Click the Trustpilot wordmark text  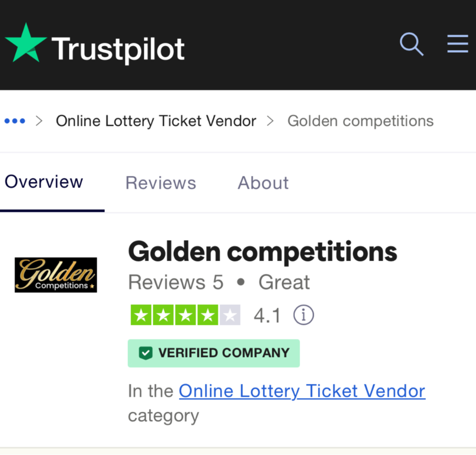(118, 50)
